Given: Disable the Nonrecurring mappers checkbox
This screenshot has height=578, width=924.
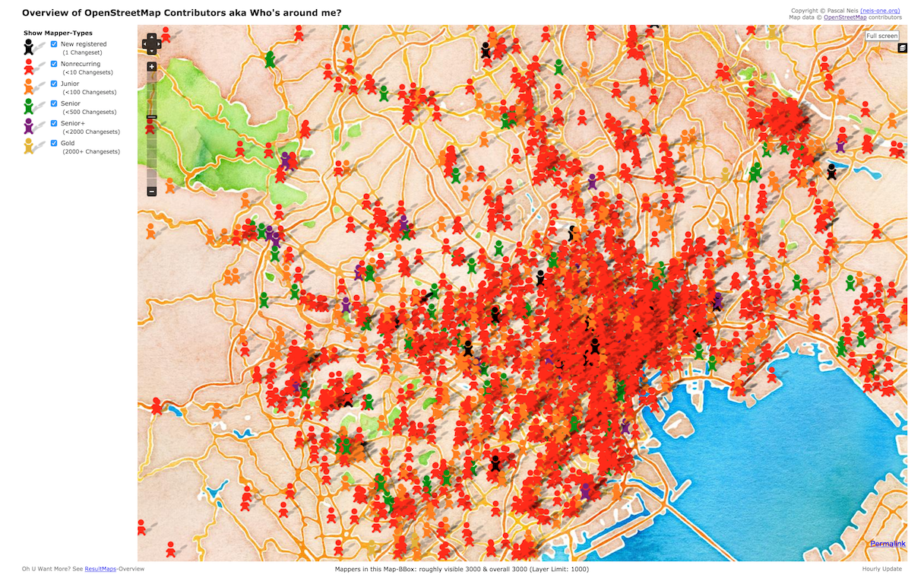Looking at the screenshot, I should click(x=54, y=64).
